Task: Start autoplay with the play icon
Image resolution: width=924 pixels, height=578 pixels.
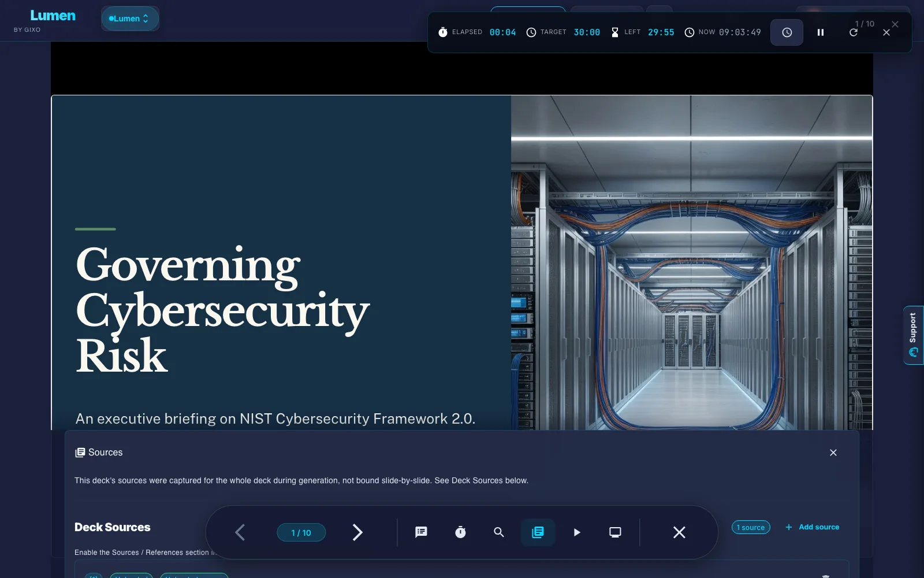Action: coord(576,532)
